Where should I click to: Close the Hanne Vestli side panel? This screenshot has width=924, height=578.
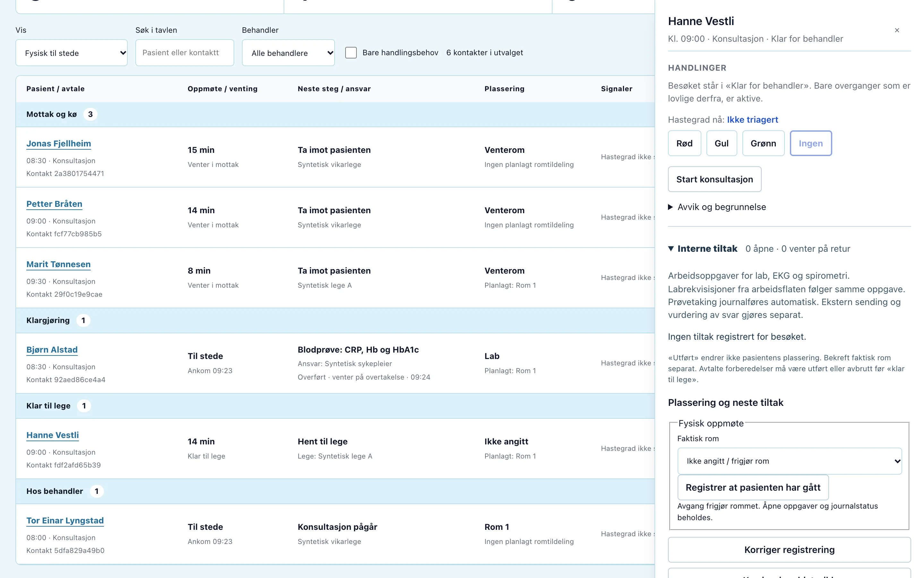[897, 30]
